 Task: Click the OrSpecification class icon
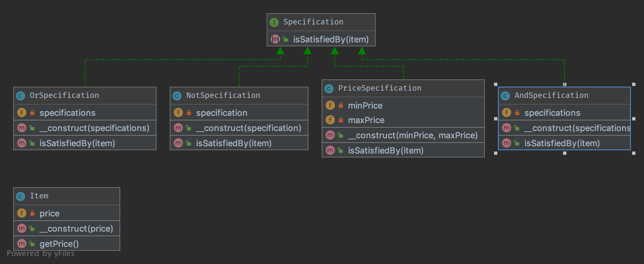(x=20, y=96)
